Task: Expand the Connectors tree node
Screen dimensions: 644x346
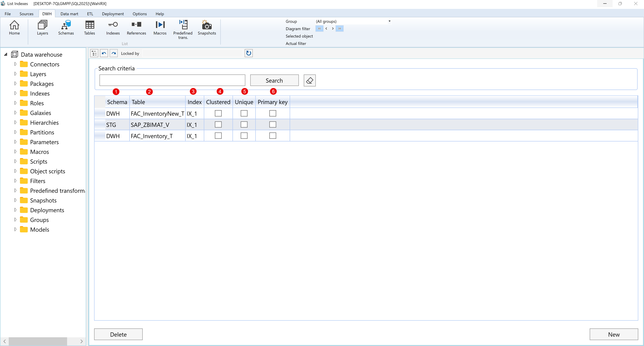Action: click(x=15, y=64)
